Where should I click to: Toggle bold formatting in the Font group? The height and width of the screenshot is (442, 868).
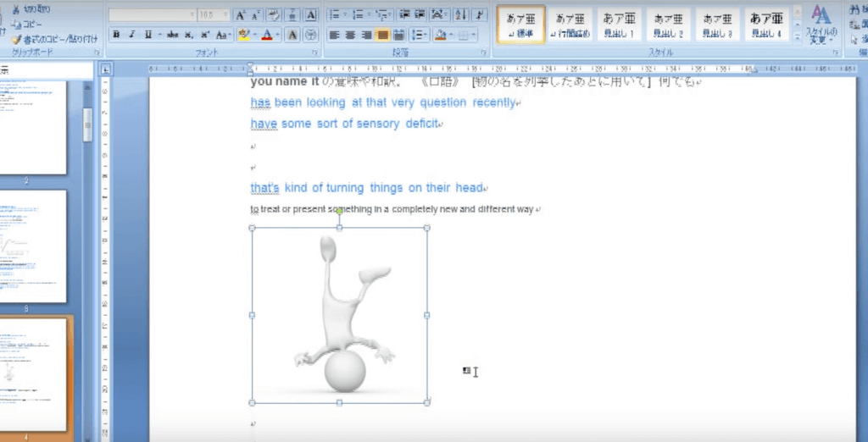point(116,35)
